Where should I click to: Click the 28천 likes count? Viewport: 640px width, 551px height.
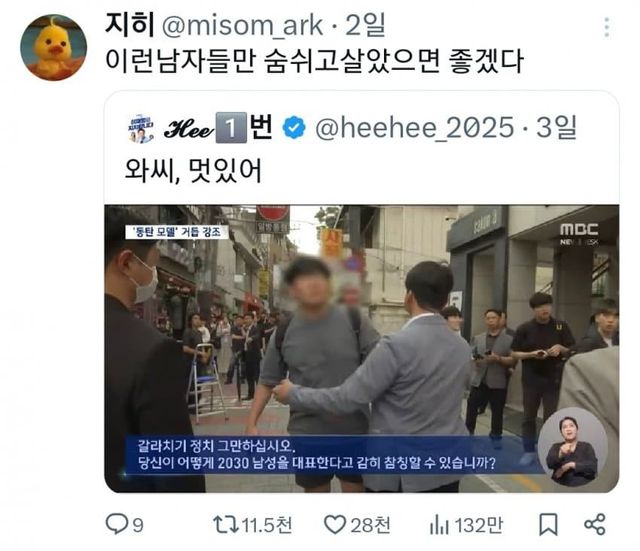point(370,525)
